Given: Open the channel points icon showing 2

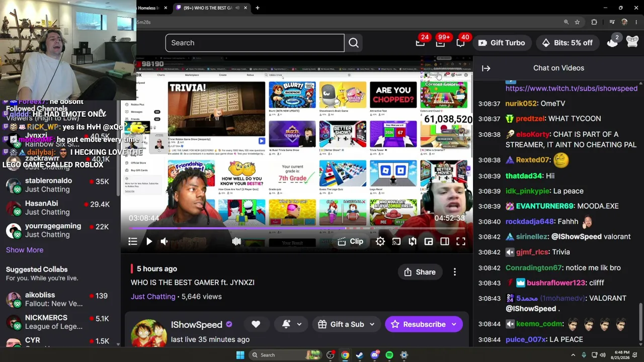Looking at the screenshot, I should pos(613,42).
